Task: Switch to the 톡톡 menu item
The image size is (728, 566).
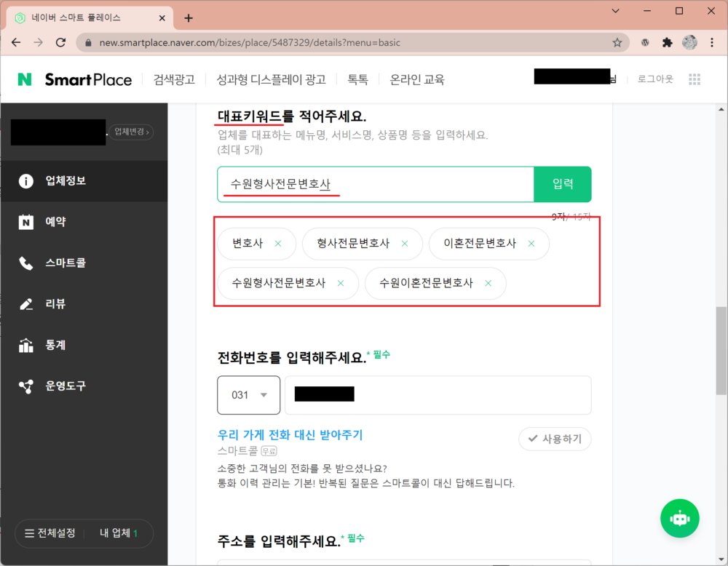Action: pyautogui.click(x=357, y=79)
